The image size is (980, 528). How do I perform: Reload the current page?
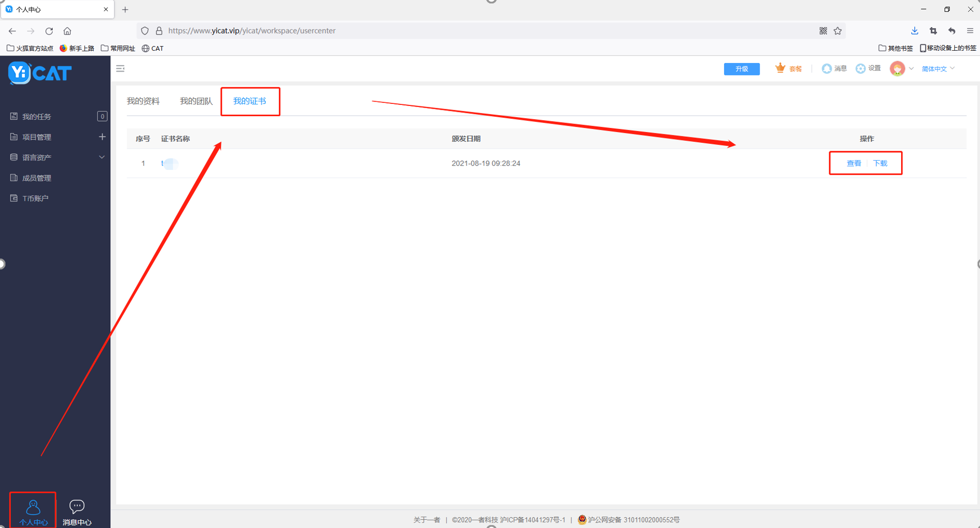click(49, 31)
